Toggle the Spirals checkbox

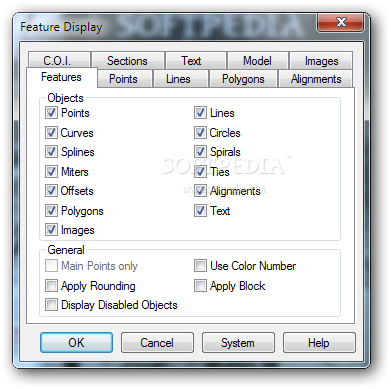(200, 152)
